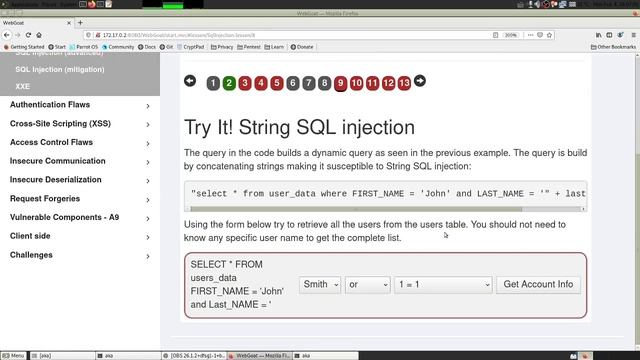Jump to lesson page 6
This screenshot has width=640, height=360.
[x=293, y=83]
